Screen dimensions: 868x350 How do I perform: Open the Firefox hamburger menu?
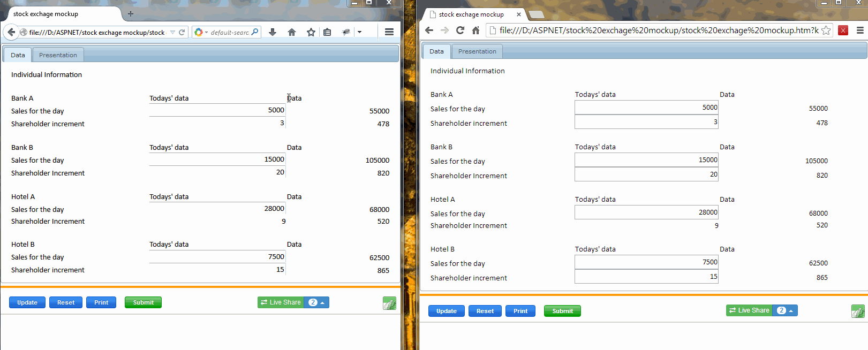[x=389, y=32]
